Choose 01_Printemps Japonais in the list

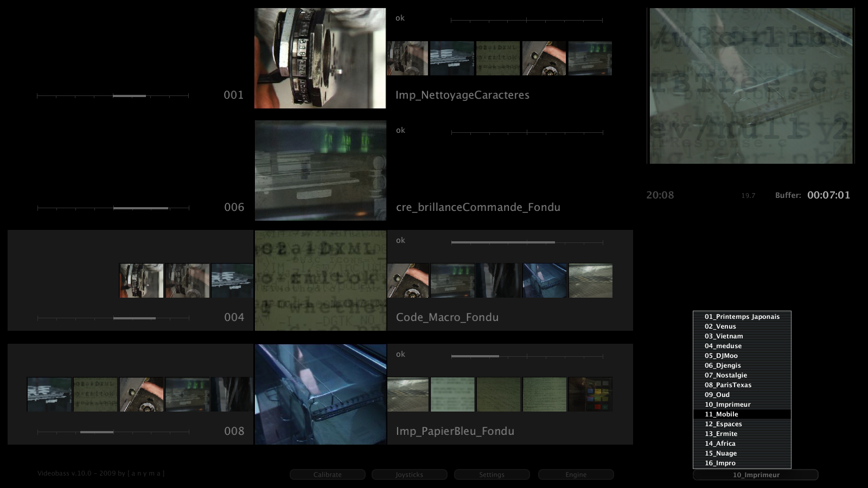pyautogui.click(x=742, y=317)
